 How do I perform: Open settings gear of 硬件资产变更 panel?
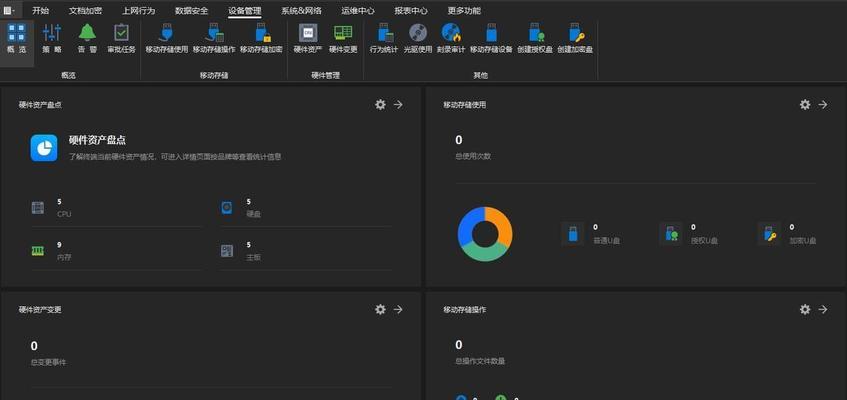(x=380, y=309)
